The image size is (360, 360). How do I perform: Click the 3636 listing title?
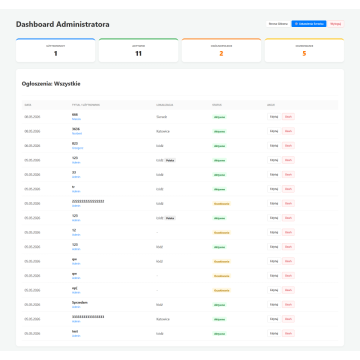[76, 129]
